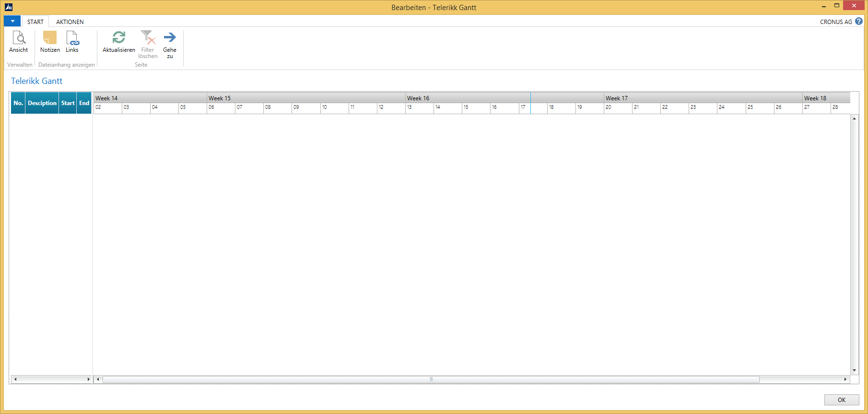Click the Dynamics NAV app icon in title bar

(9, 7)
